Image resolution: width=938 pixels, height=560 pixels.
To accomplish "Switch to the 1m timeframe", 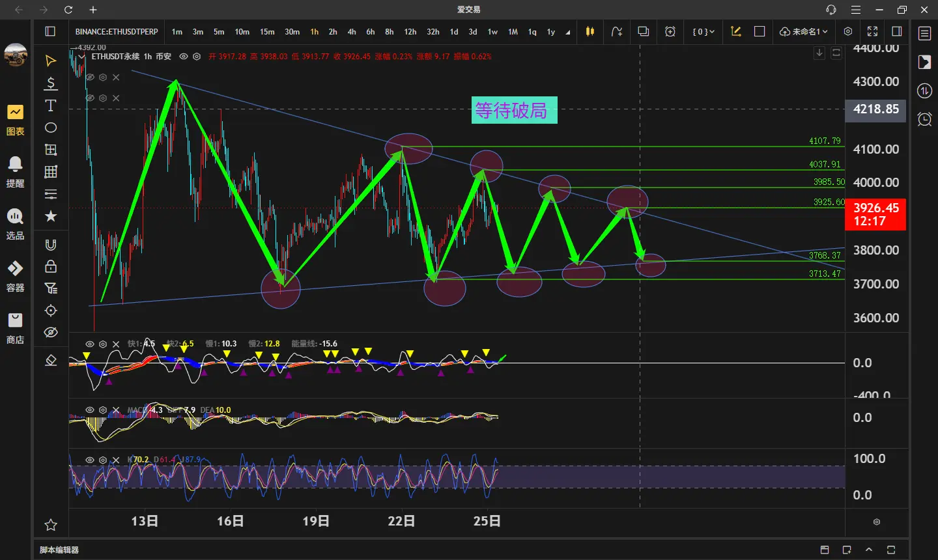I will point(177,32).
